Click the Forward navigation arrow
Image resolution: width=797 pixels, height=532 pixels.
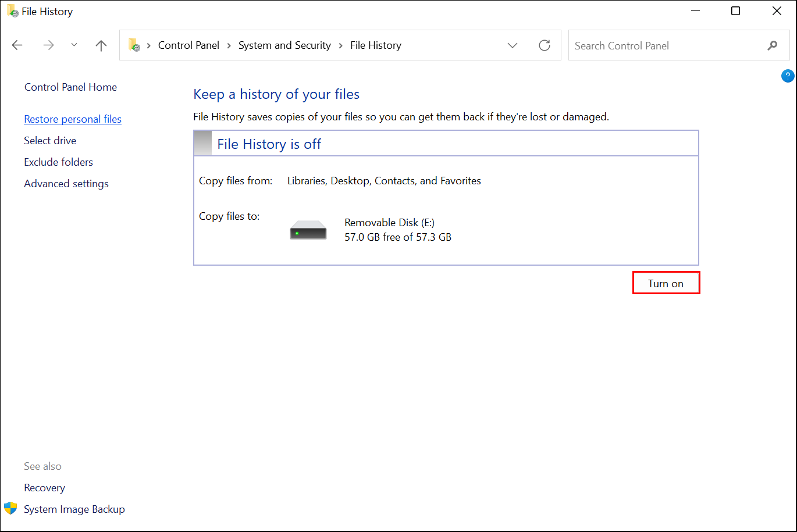49,45
